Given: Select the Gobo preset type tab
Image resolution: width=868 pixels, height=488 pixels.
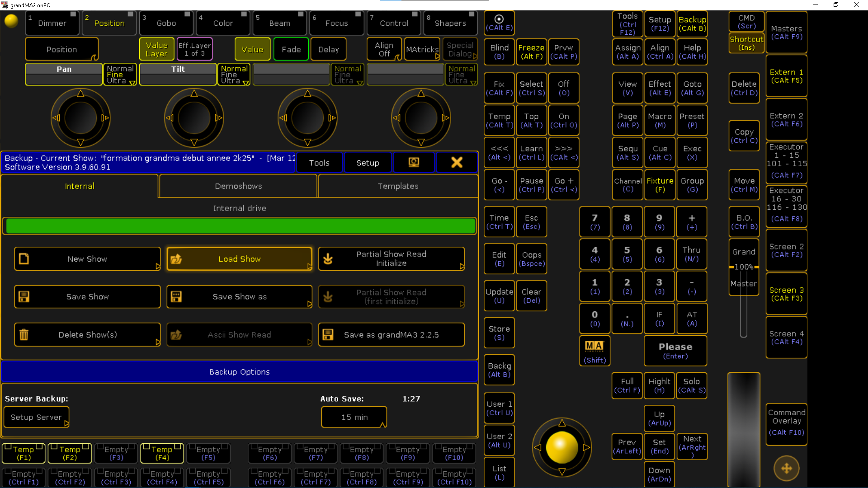Looking at the screenshot, I should (166, 23).
